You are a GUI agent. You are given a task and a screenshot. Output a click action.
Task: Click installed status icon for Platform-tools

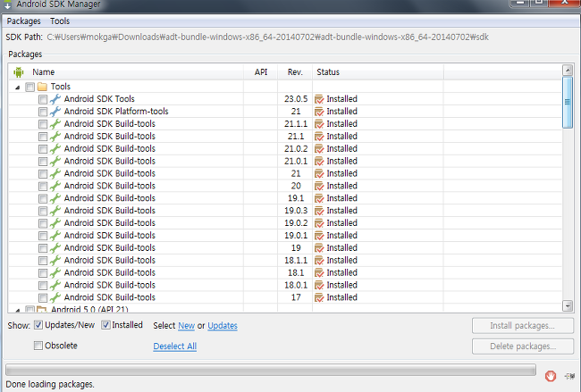coord(319,112)
